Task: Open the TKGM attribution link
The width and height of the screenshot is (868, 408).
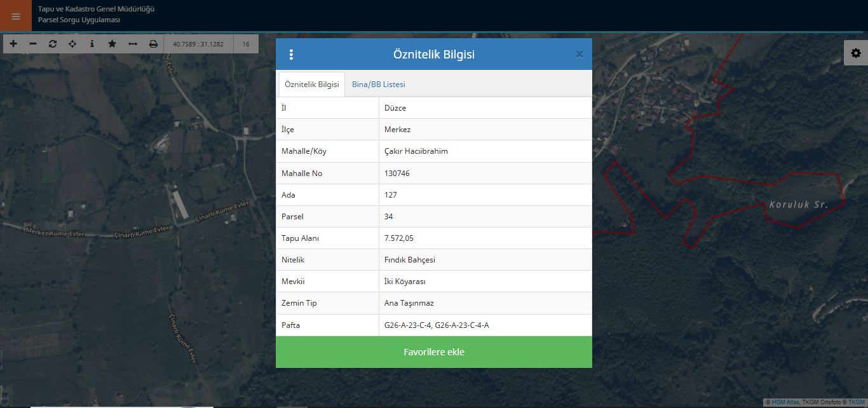Action: pyautogui.click(x=856, y=402)
